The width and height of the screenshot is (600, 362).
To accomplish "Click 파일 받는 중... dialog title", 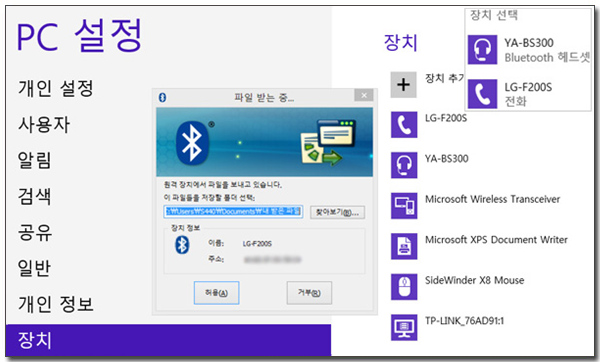I will point(264,98).
